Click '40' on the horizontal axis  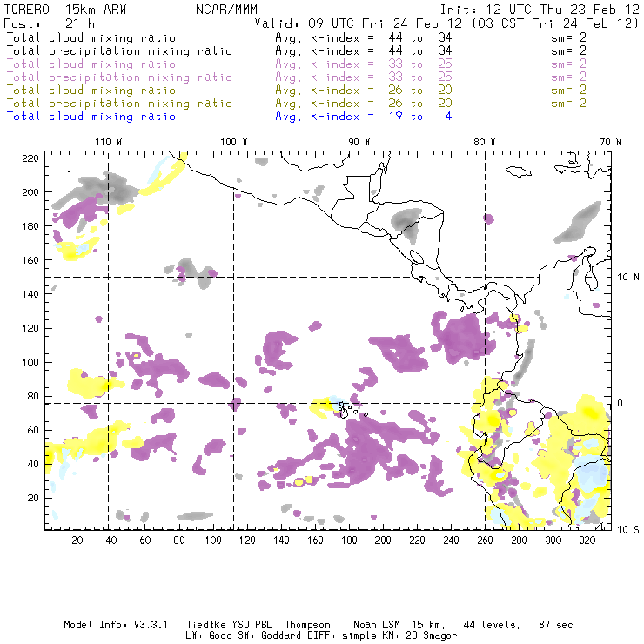[x=111, y=540]
